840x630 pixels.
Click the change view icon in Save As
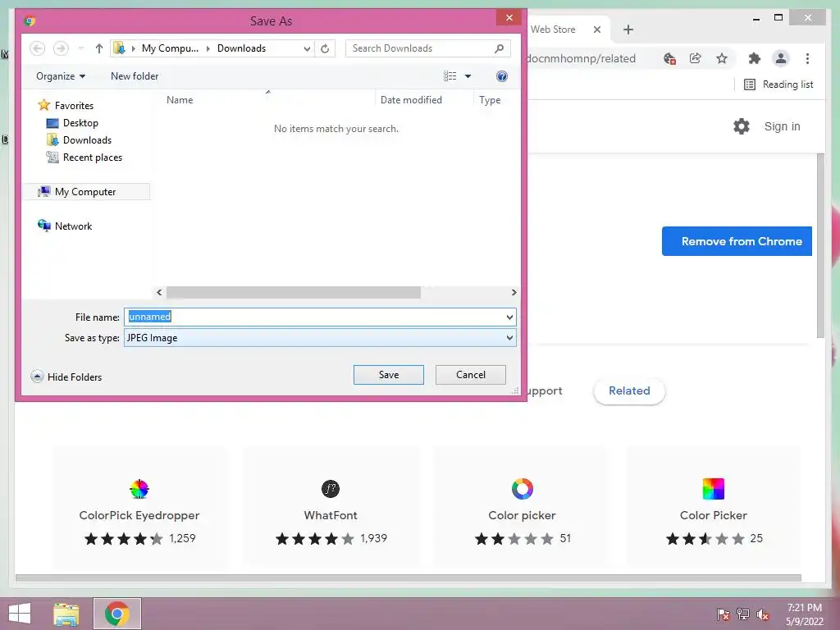(x=450, y=76)
